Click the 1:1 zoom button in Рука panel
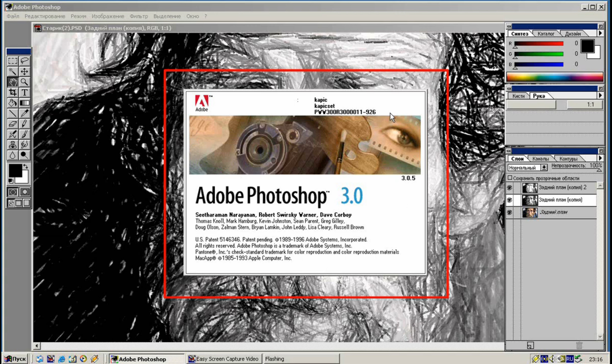The image size is (612, 364). coord(585,104)
